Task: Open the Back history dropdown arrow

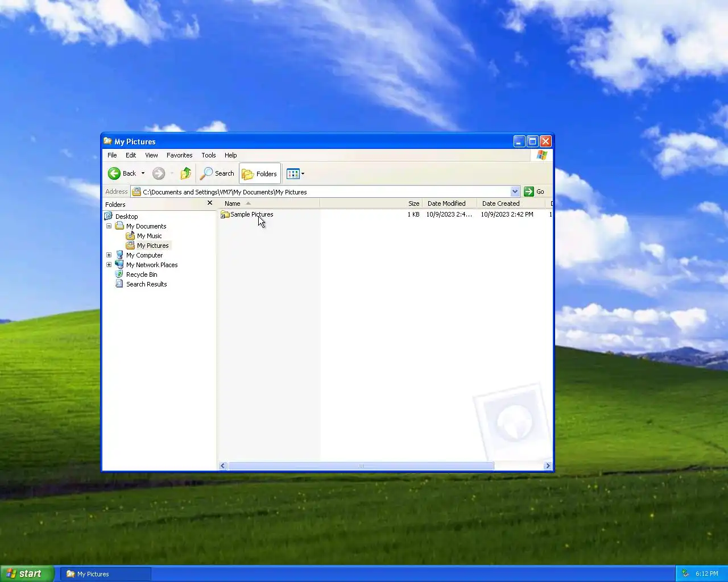Action: click(143, 173)
